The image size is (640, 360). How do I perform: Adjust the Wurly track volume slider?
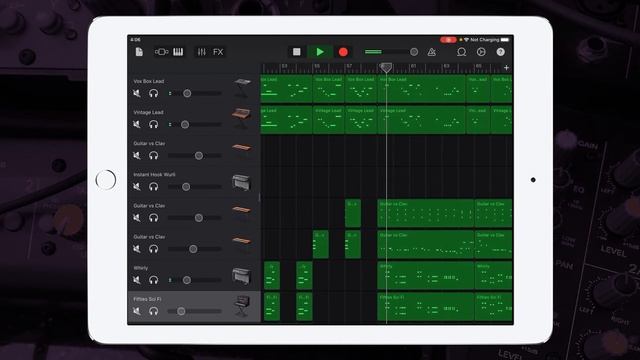click(x=195, y=280)
